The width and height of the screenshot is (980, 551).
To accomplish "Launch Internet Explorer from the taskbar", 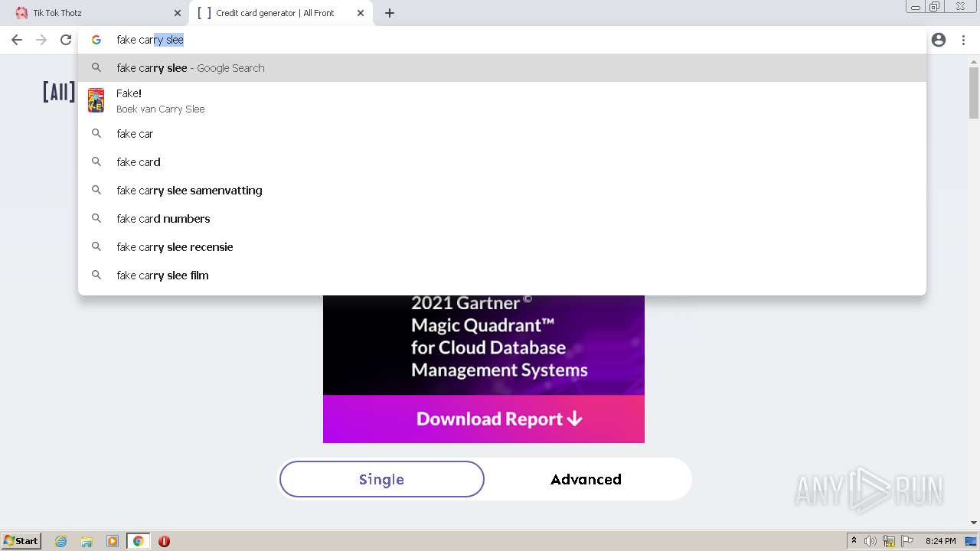I will (61, 541).
